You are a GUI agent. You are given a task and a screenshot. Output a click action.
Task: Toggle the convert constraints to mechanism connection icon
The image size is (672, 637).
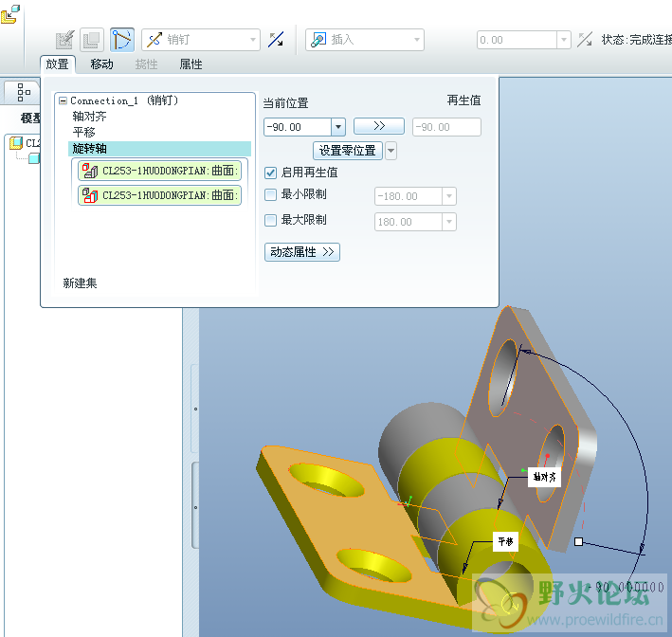pyautogui.click(x=122, y=40)
